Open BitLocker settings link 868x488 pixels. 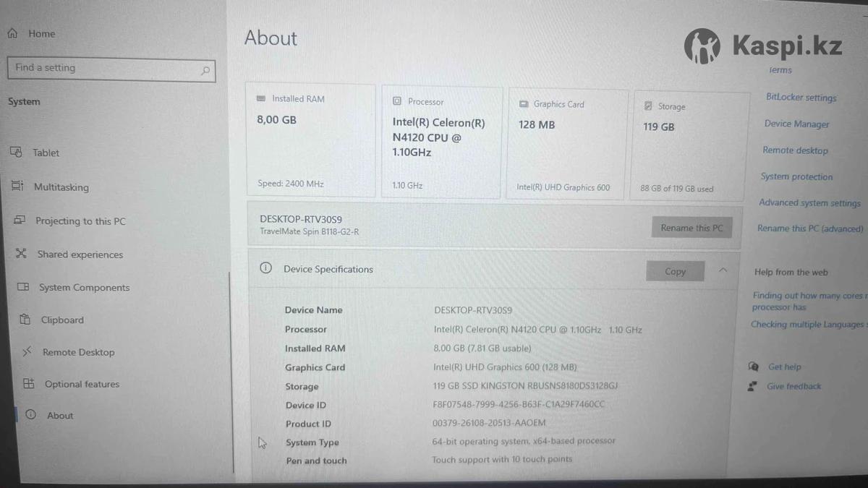[801, 98]
